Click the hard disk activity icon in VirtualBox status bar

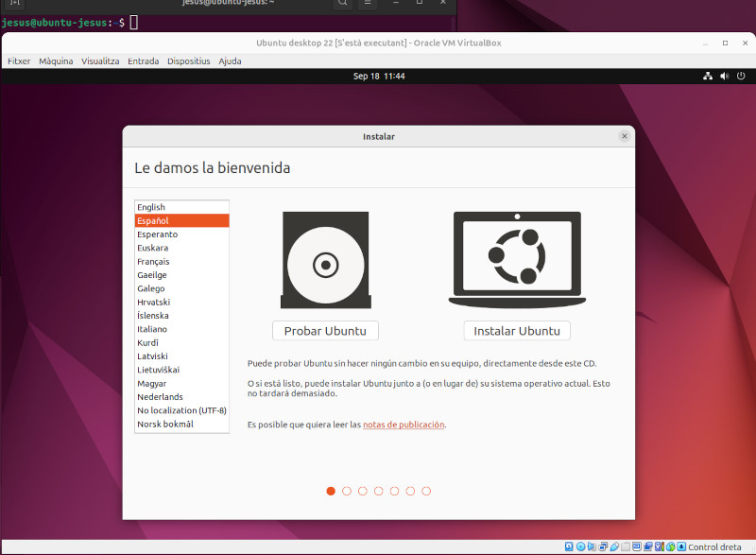click(x=568, y=546)
